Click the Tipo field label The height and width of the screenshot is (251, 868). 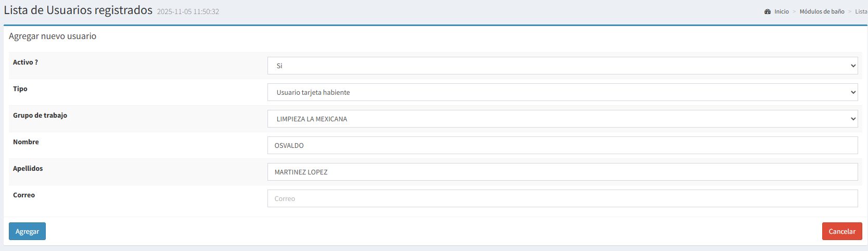(x=20, y=89)
